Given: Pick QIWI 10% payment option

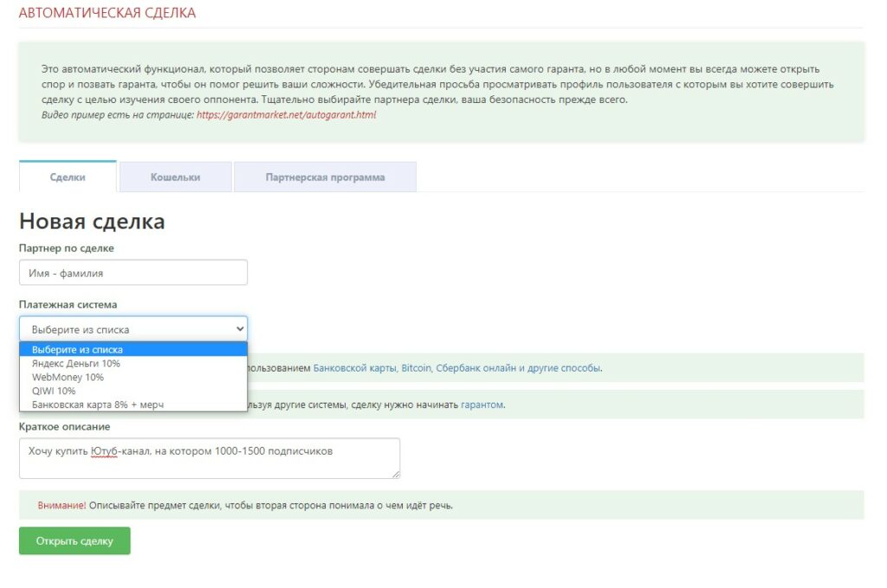Looking at the screenshot, I should point(54,391).
